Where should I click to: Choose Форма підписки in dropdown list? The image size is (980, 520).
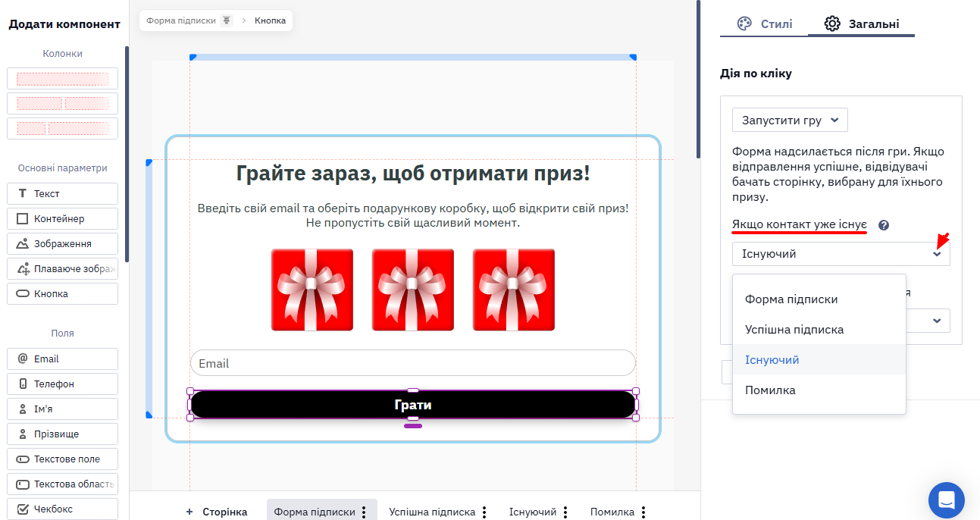click(x=819, y=299)
